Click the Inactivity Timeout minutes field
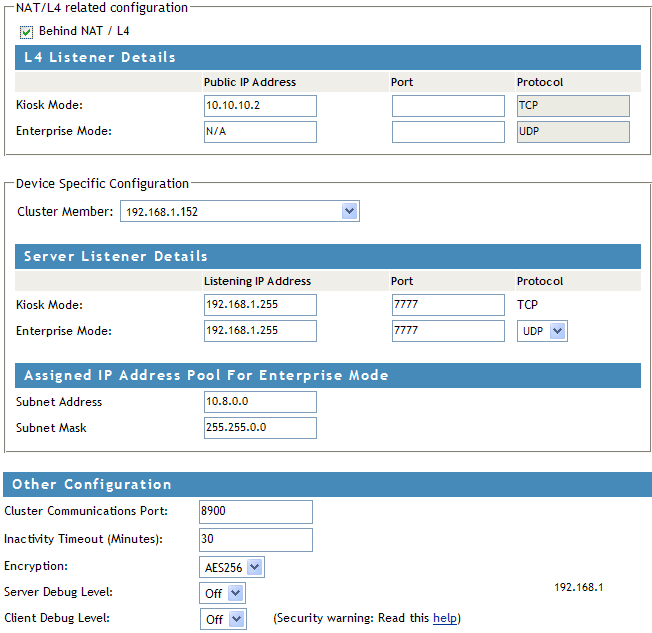This screenshot has height=633, width=652. [x=256, y=540]
